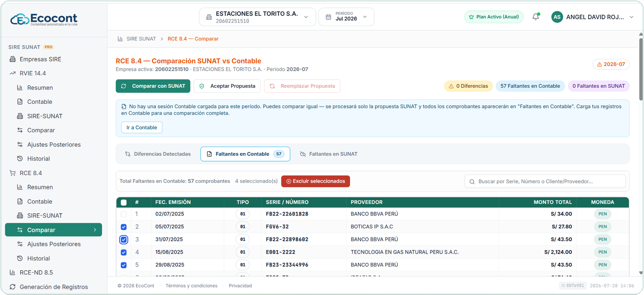The image size is (644, 295).
Task: Uncheck row 5 checkbox for FB23-23344996
Action: tap(124, 265)
